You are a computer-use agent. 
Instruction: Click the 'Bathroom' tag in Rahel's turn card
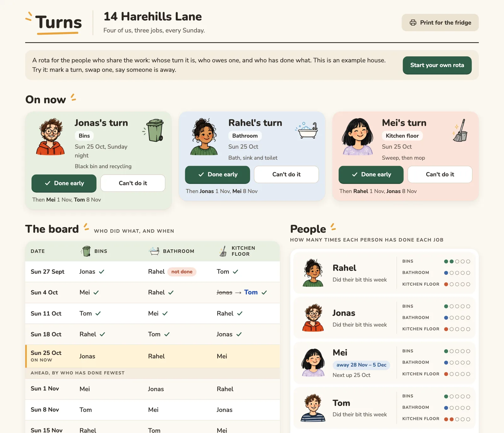245,136
